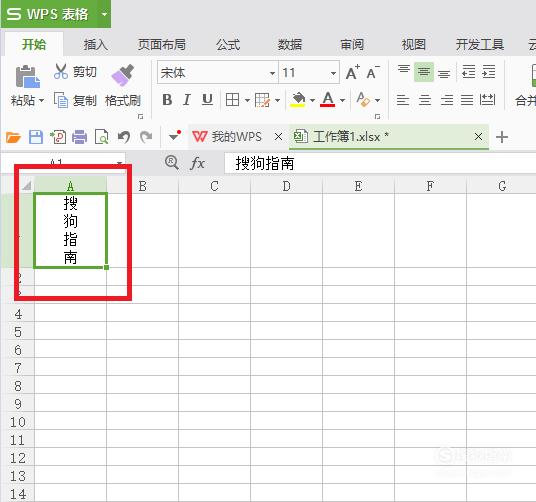Select column D header
Image resolution: width=536 pixels, height=502 pixels.
coord(286,186)
